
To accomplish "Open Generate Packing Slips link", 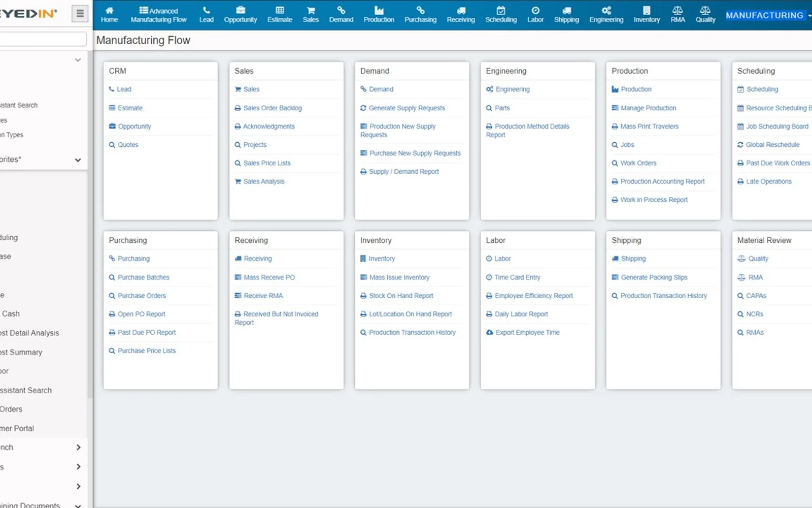I will click(x=654, y=277).
